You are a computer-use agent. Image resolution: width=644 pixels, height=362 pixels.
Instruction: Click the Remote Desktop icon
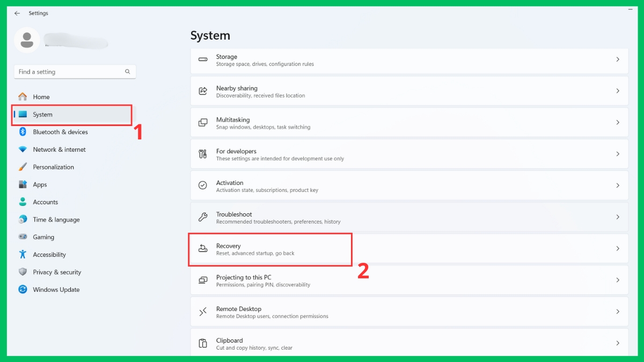click(x=203, y=312)
